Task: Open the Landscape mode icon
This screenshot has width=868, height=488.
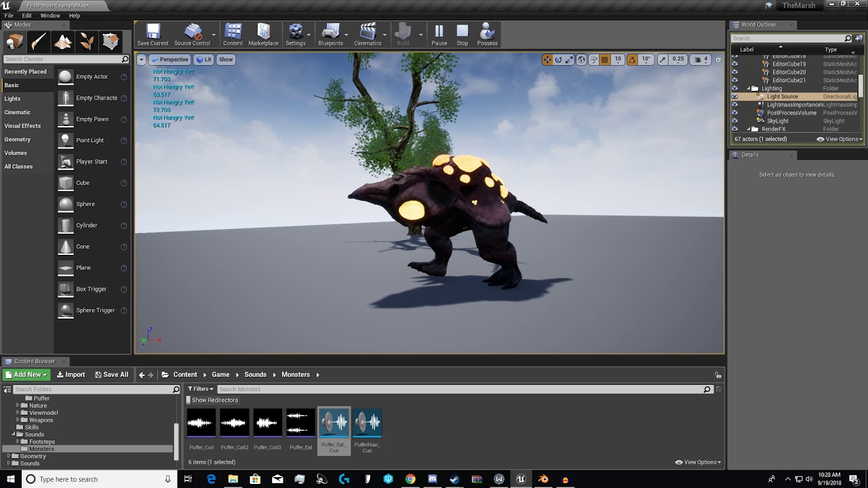Action: tap(62, 42)
